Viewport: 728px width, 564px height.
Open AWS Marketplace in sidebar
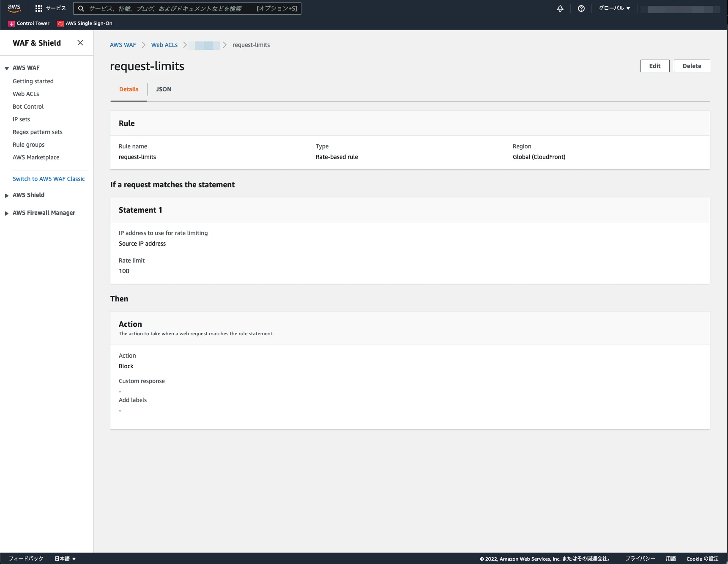[36, 157]
